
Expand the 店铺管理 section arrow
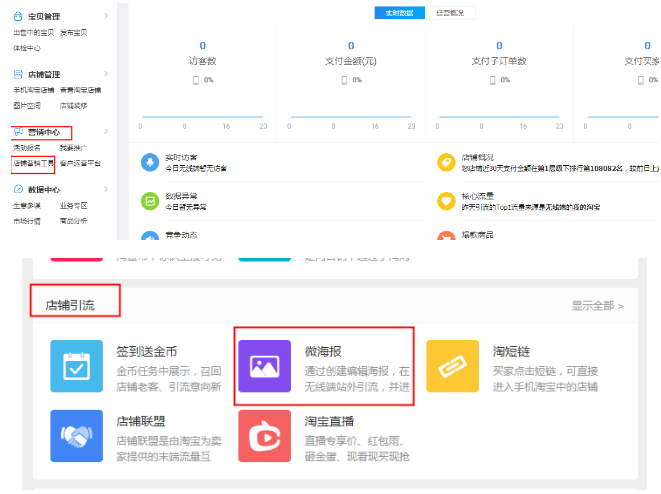tap(106, 74)
